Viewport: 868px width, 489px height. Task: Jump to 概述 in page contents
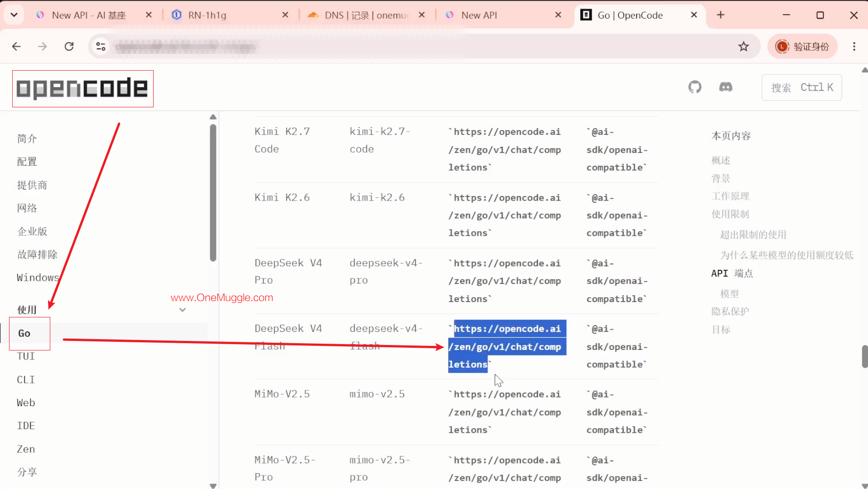coord(721,160)
